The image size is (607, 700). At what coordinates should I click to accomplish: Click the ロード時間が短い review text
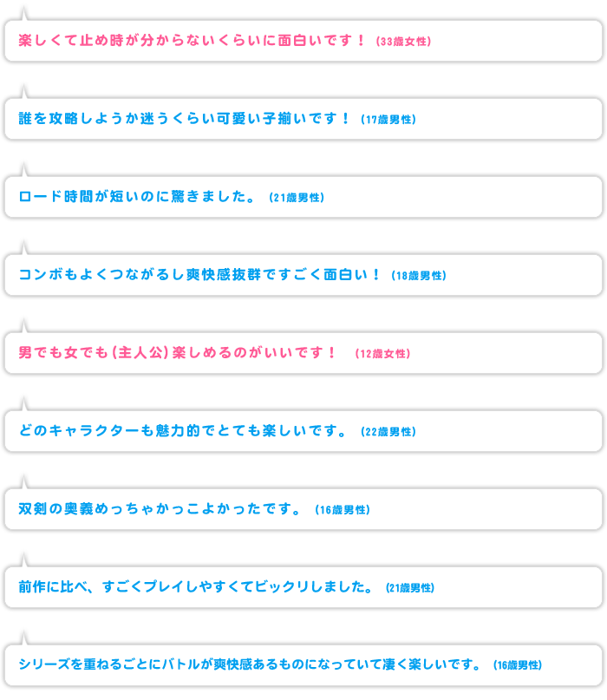[137, 197]
